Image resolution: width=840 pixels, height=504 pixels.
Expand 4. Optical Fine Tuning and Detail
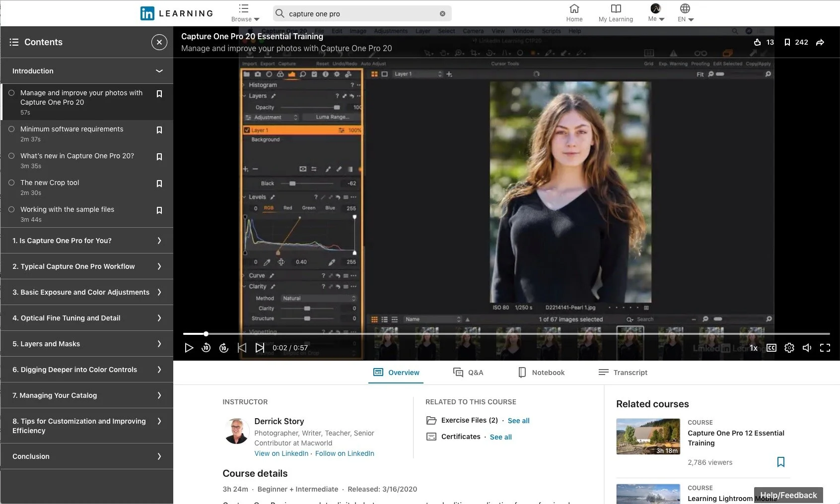(x=87, y=318)
